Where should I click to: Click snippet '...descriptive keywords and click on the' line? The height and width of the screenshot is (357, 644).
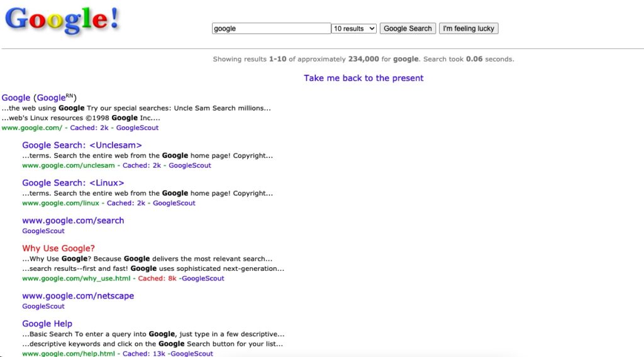152,344
